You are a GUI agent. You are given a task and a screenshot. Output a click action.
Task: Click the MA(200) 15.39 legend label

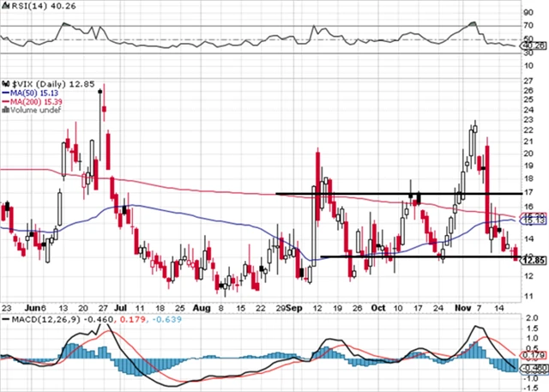tap(34, 102)
